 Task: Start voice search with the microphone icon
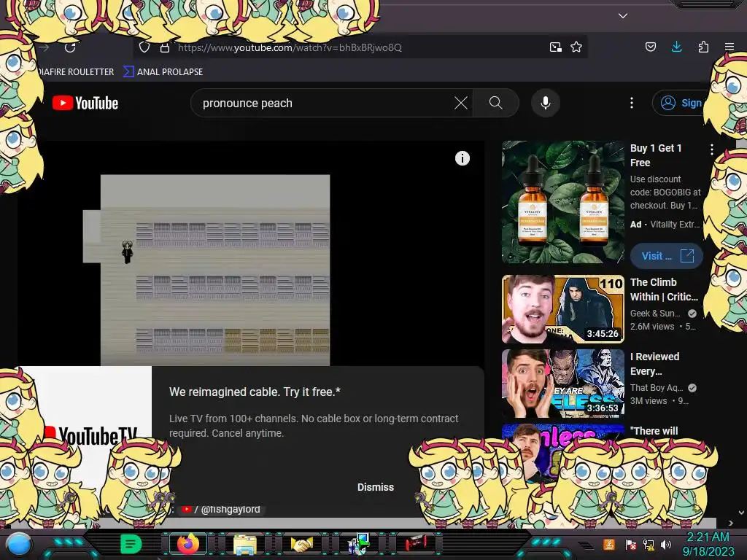[546, 103]
